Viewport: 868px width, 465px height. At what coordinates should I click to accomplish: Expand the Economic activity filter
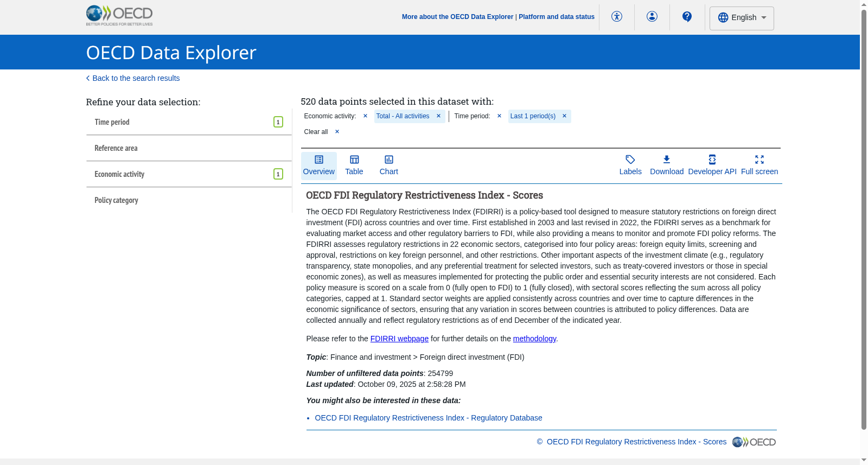[x=189, y=174]
